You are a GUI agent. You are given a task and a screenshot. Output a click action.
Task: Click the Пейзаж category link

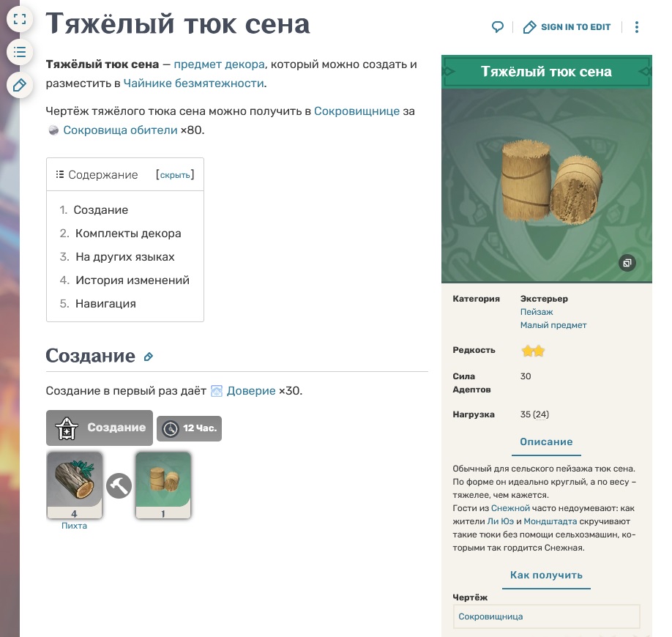pyautogui.click(x=537, y=312)
